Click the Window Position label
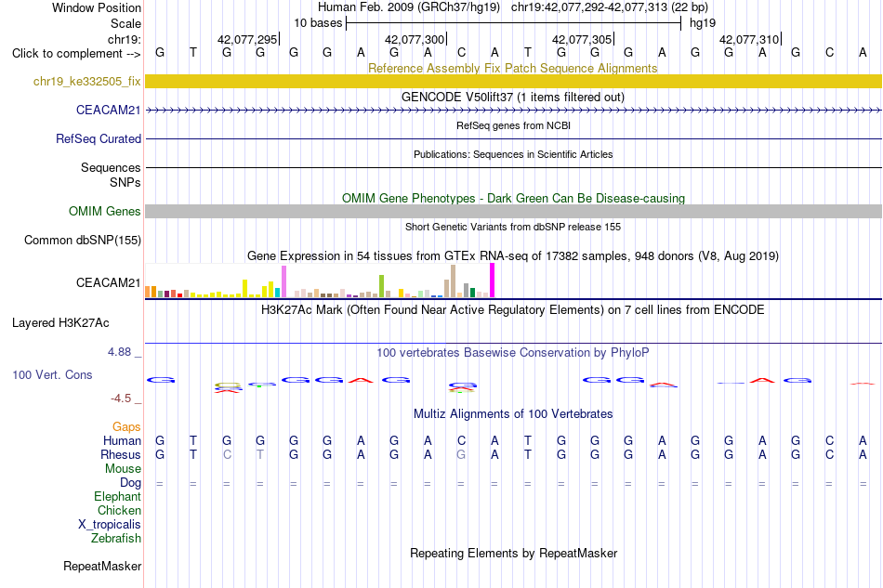Screen dimensions: 883x588 pyautogui.click(x=97, y=7)
